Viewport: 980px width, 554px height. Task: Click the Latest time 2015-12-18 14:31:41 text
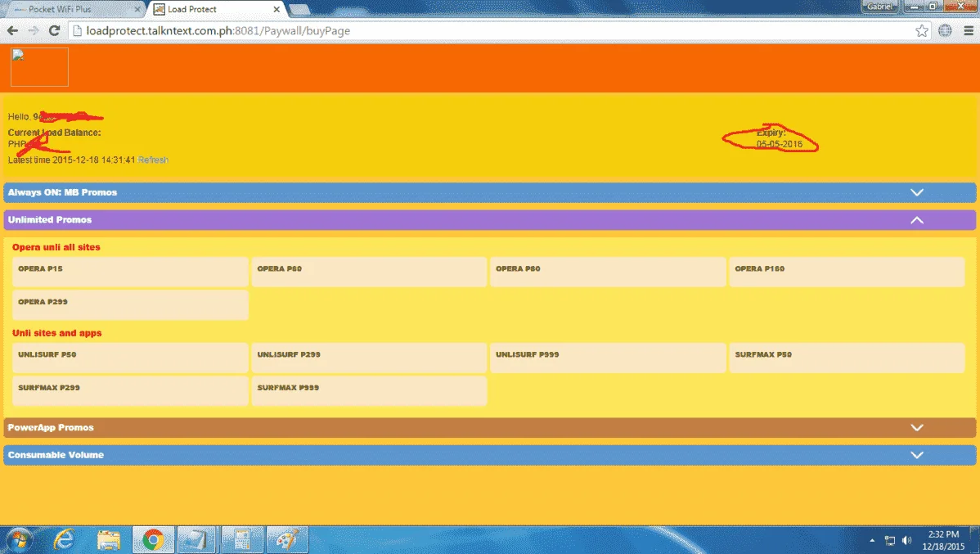71,160
